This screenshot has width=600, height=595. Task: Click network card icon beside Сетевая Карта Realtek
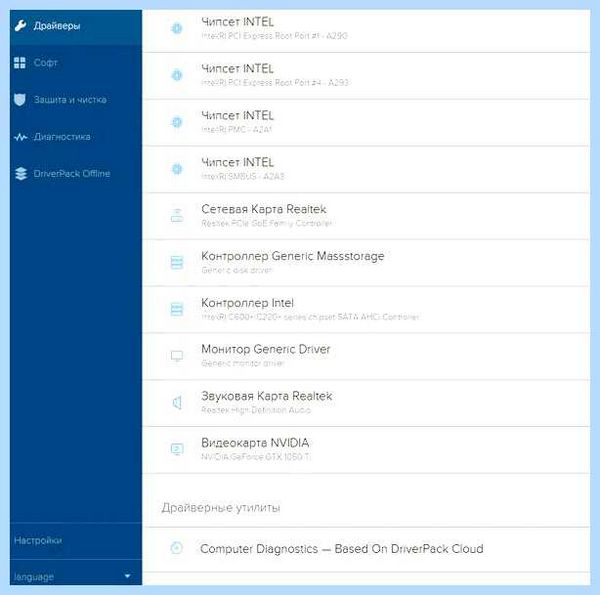[x=177, y=215]
